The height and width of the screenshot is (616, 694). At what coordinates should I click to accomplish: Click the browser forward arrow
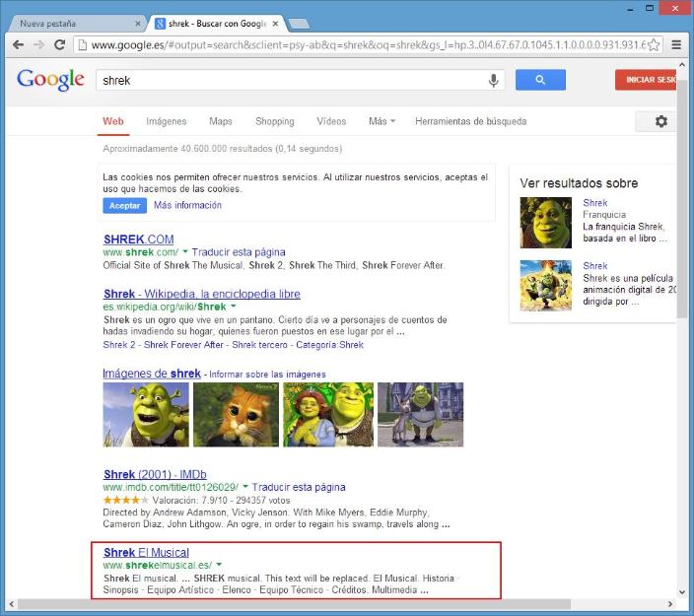(39, 44)
